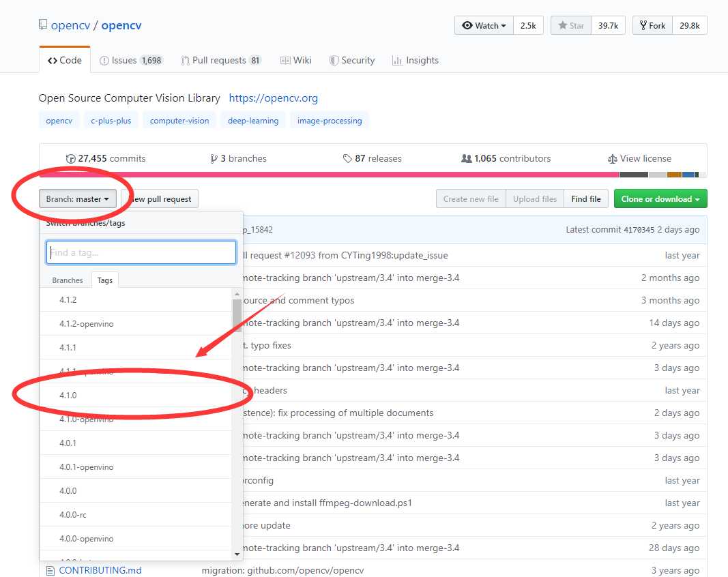Click the license scale icon
728x577 pixels.
click(x=613, y=159)
